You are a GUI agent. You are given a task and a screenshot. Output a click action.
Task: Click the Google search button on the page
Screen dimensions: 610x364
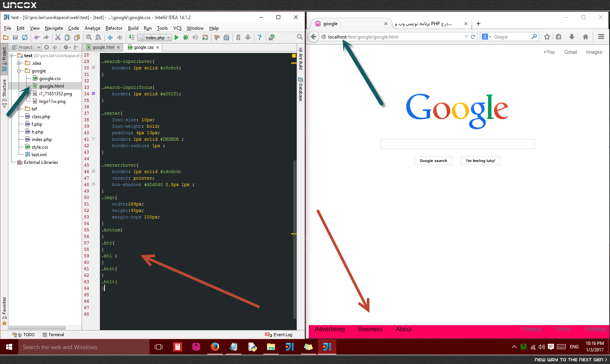[x=433, y=161]
